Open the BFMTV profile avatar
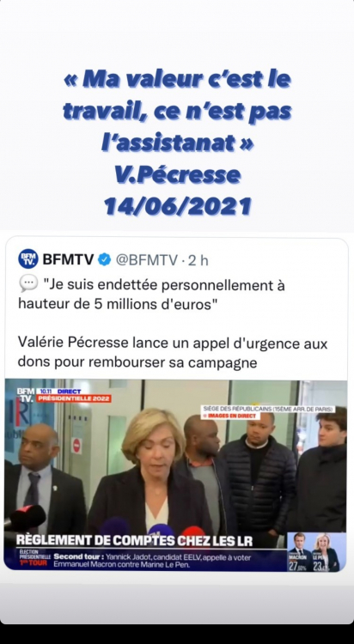Image resolution: width=354 pixels, height=644 pixels. (x=28, y=258)
